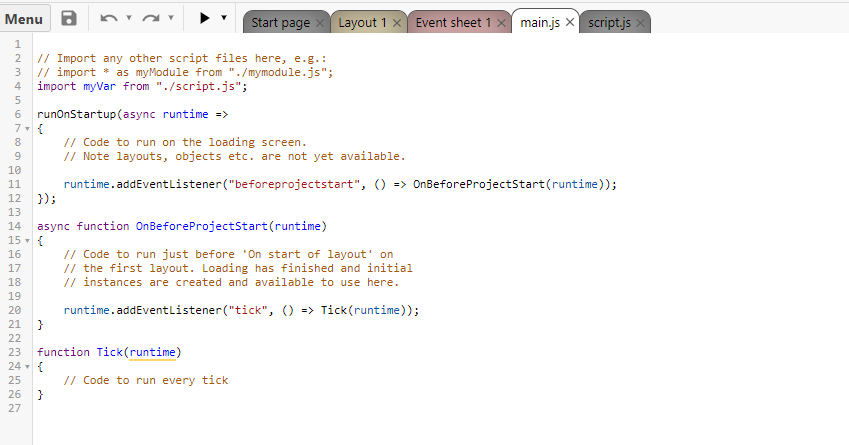
Task: Place cursor on runOnStartup call
Action: tap(76, 114)
